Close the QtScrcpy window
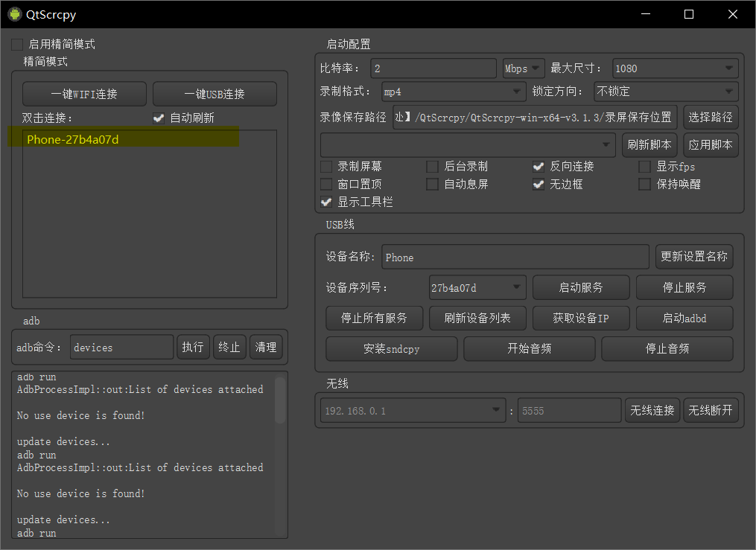The width and height of the screenshot is (756, 550). point(732,14)
